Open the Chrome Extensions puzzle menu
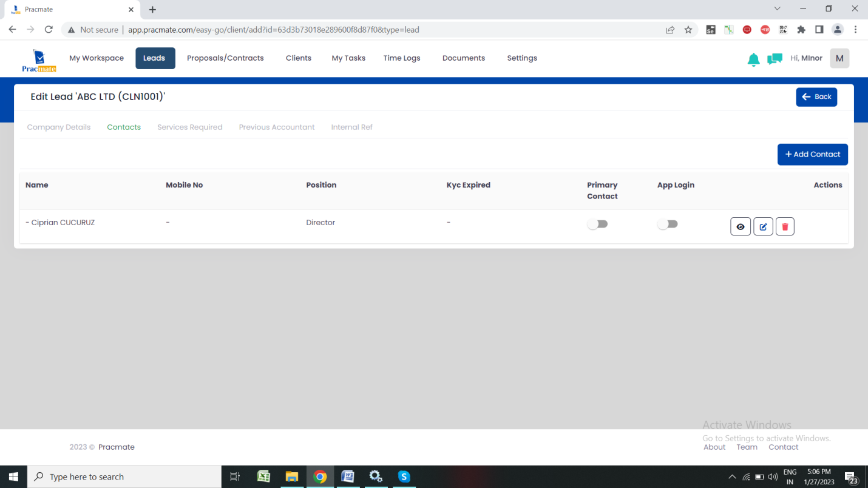The width and height of the screenshot is (868, 488). pos(801,30)
